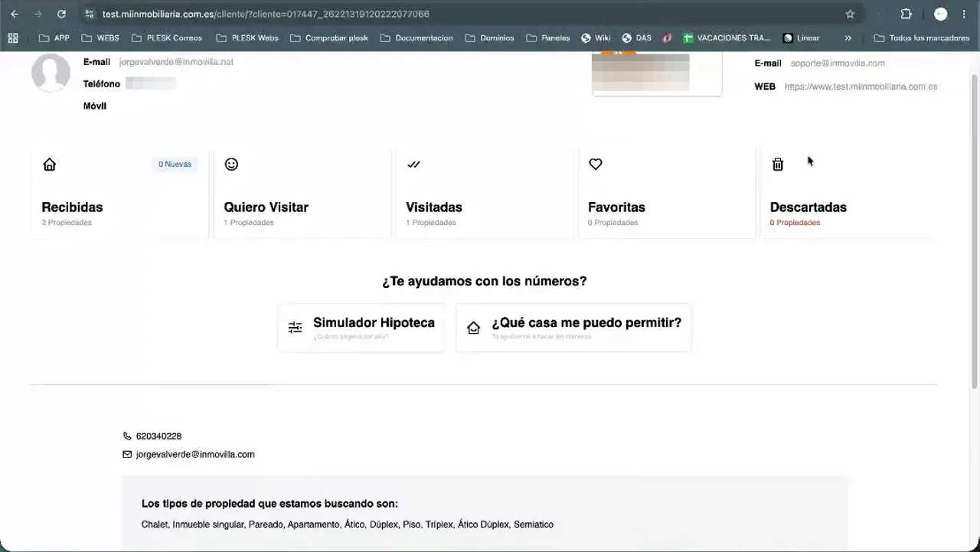The height and width of the screenshot is (552, 980).
Task: Open the Chrome profile avatar
Action: [941, 14]
